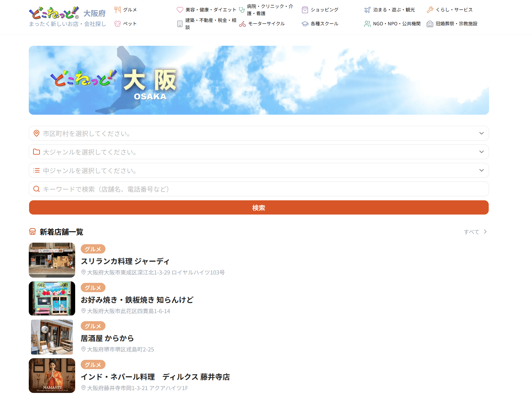Click pin icon beside 堺市堺区戎島町 address
Image resolution: width=532 pixels, height=396 pixels.
click(84, 349)
